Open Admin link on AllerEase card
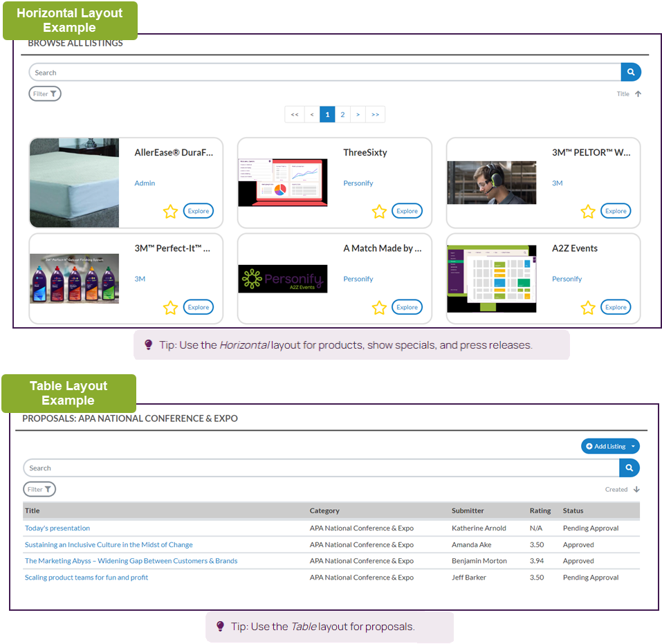The image size is (662, 644). (x=145, y=183)
